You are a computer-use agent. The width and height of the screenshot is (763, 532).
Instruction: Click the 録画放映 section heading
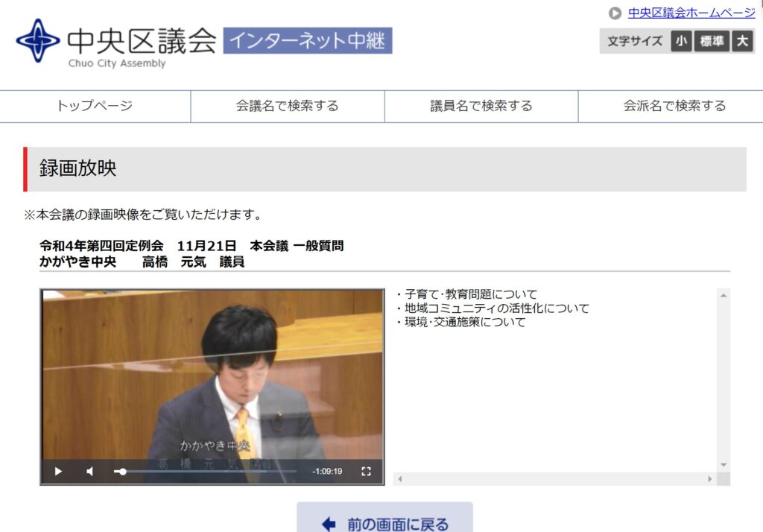pyautogui.click(x=77, y=168)
